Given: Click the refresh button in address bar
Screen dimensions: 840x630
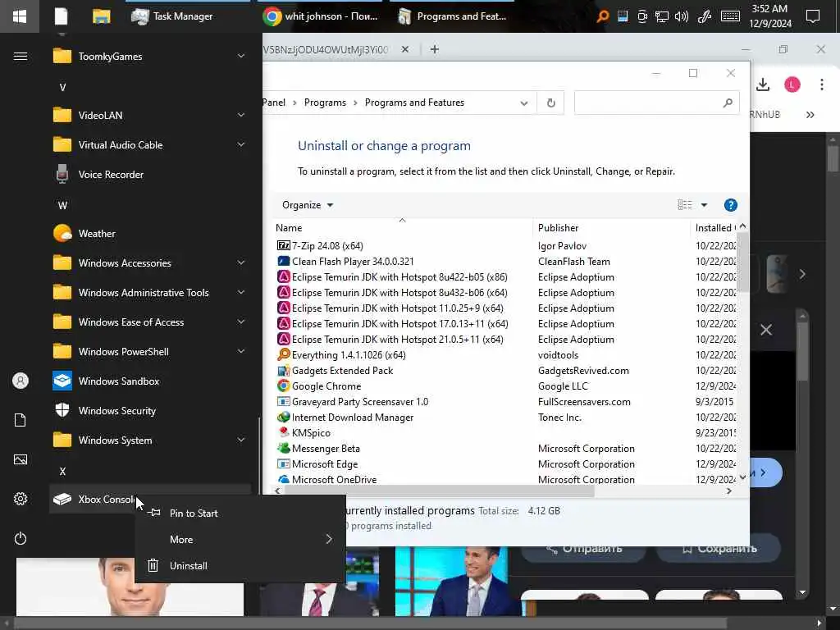Looking at the screenshot, I should click(x=550, y=103).
